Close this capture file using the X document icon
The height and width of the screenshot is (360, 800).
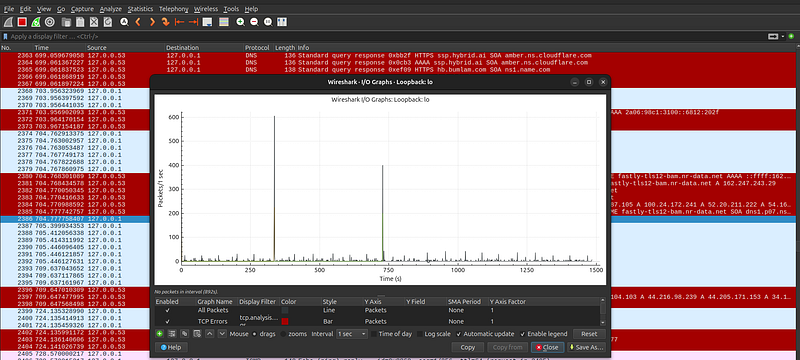coord(94,22)
